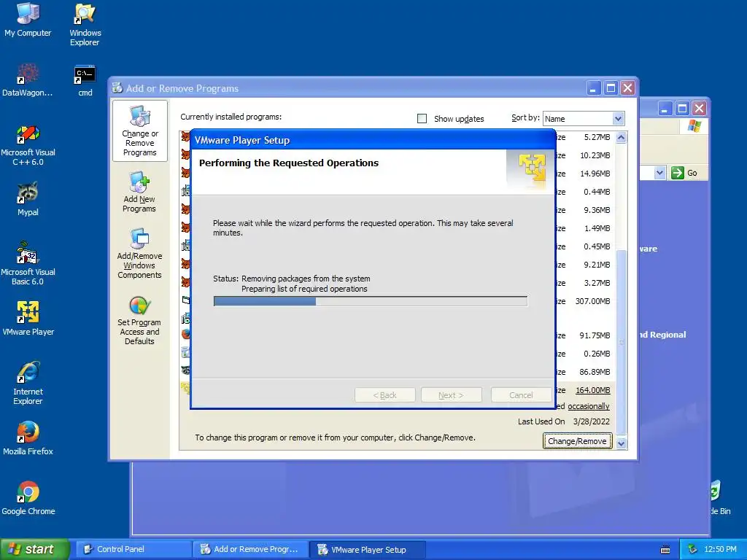
Task: Select Mozilla Firefox desktop icon
Action: [28, 437]
